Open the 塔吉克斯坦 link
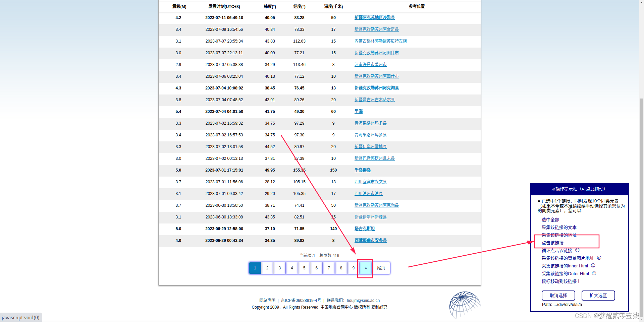Viewport: 644px width, 322px height. point(364,229)
